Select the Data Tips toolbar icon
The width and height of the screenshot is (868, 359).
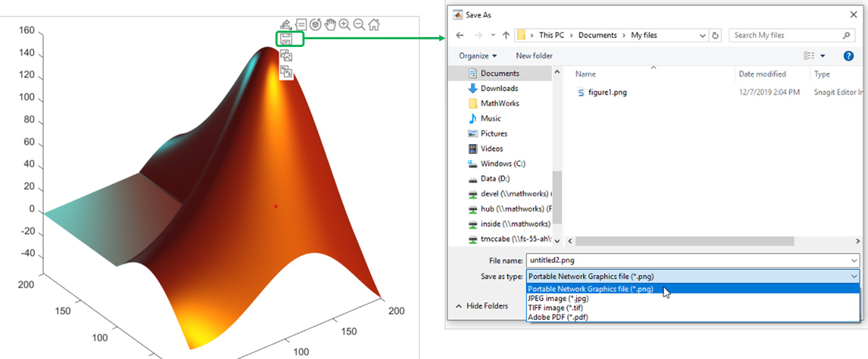(301, 25)
